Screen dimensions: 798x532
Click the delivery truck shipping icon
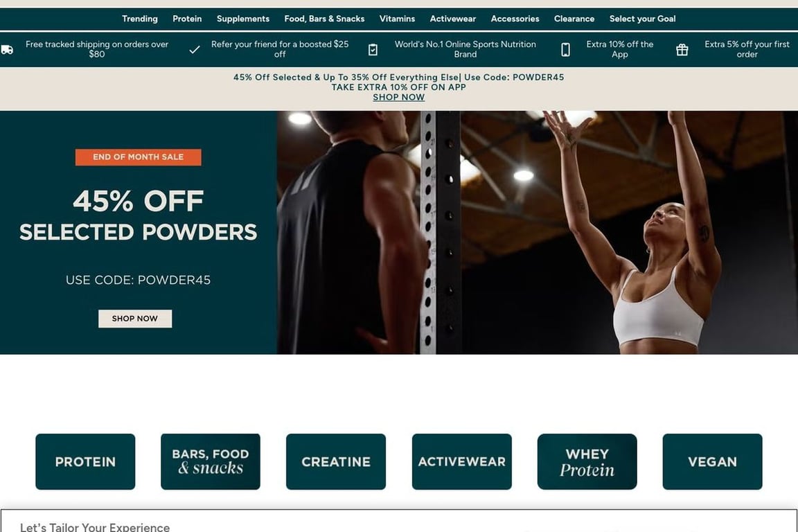pos(7,49)
